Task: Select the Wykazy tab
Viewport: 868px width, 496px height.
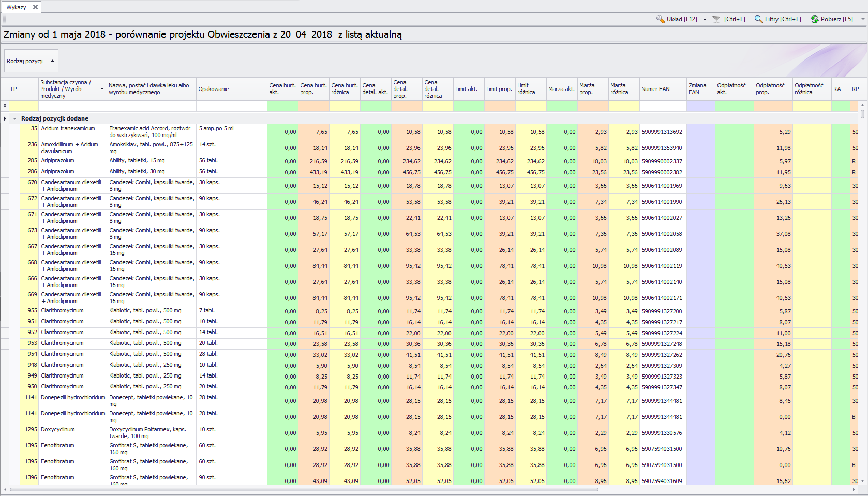Action: pyautogui.click(x=16, y=7)
